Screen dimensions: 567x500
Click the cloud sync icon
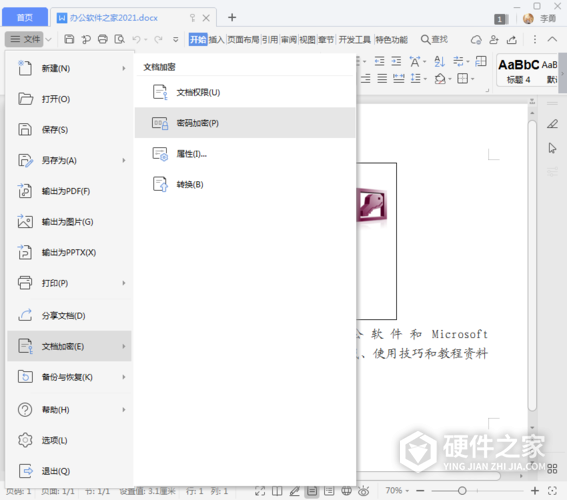coord(476,39)
